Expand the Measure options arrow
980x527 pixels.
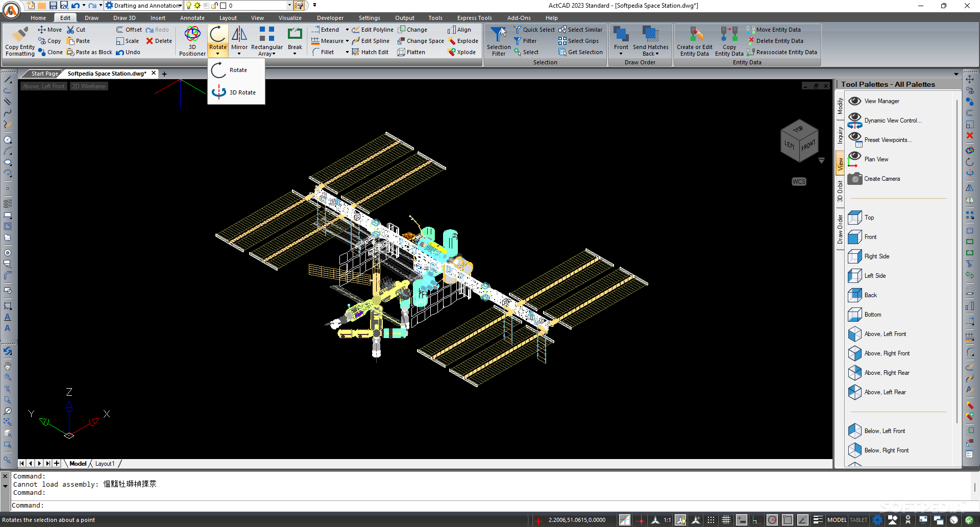[347, 41]
